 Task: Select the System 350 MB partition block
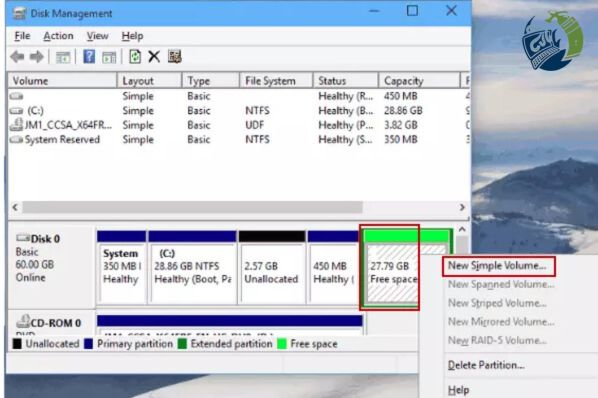click(x=121, y=267)
